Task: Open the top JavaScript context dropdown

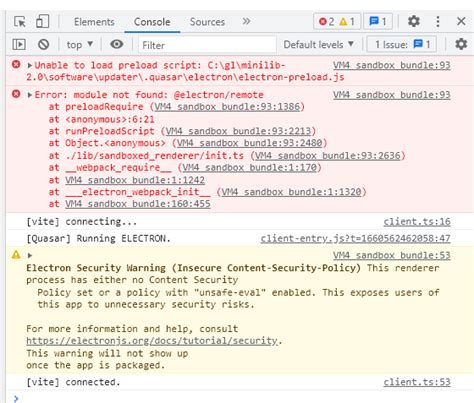Action: [80, 45]
